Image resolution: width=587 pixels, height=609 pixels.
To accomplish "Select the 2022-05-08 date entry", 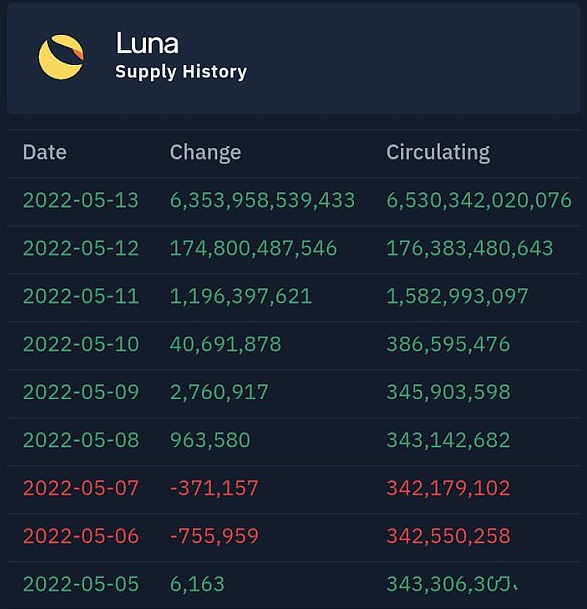I will point(81,440).
